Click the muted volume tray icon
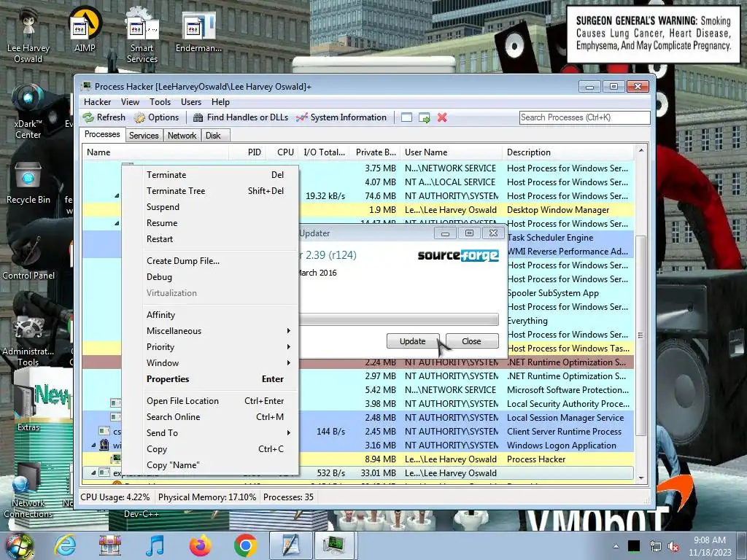Screen dimensions: 747x560 (x=673, y=547)
